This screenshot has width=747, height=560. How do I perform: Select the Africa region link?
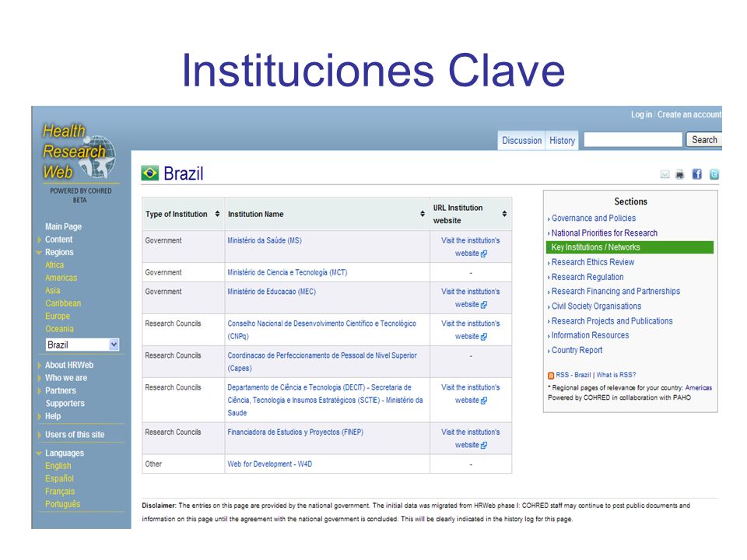(x=54, y=265)
